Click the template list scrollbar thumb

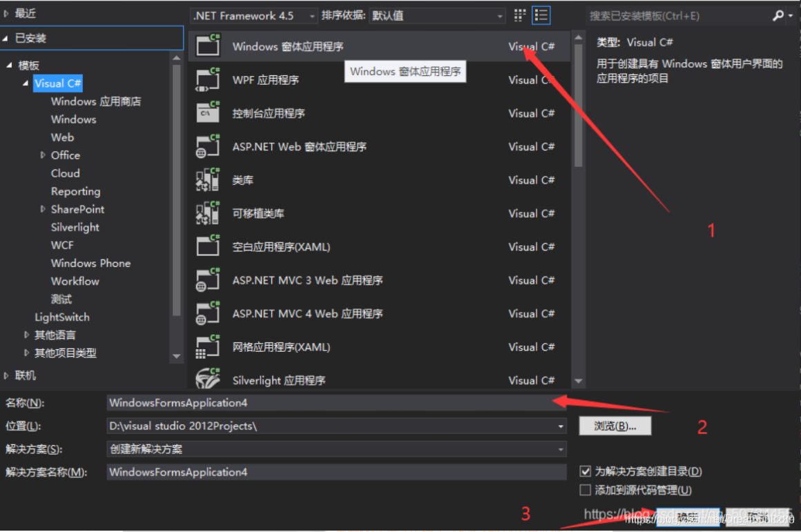(578, 106)
